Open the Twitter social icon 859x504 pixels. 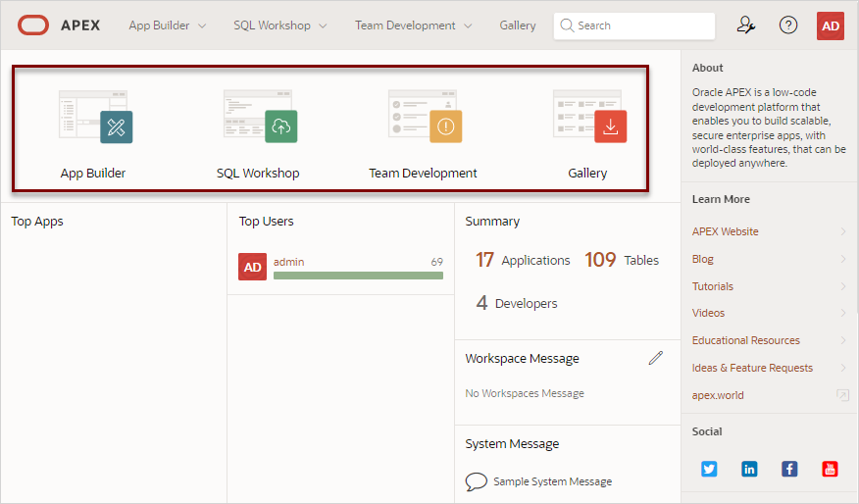[x=709, y=469]
